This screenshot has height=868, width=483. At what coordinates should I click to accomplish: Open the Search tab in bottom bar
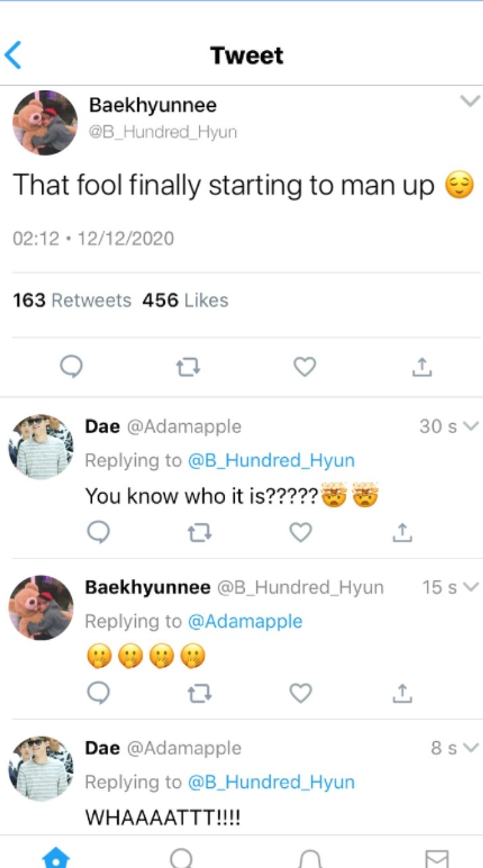[x=181, y=858]
